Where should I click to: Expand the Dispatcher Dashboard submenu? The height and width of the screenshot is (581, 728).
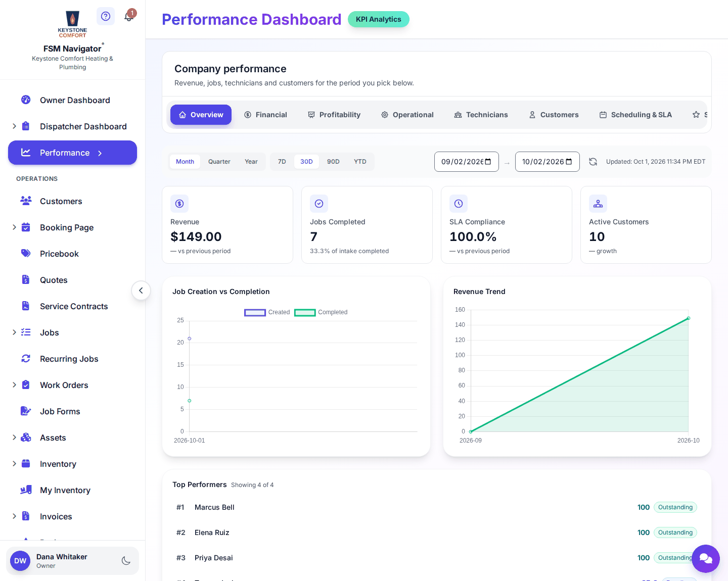click(x=14, y=126)
